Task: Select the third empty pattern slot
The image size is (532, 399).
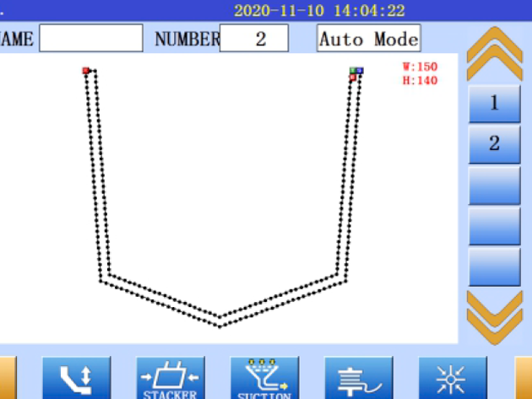Action: tap(494, 185)
